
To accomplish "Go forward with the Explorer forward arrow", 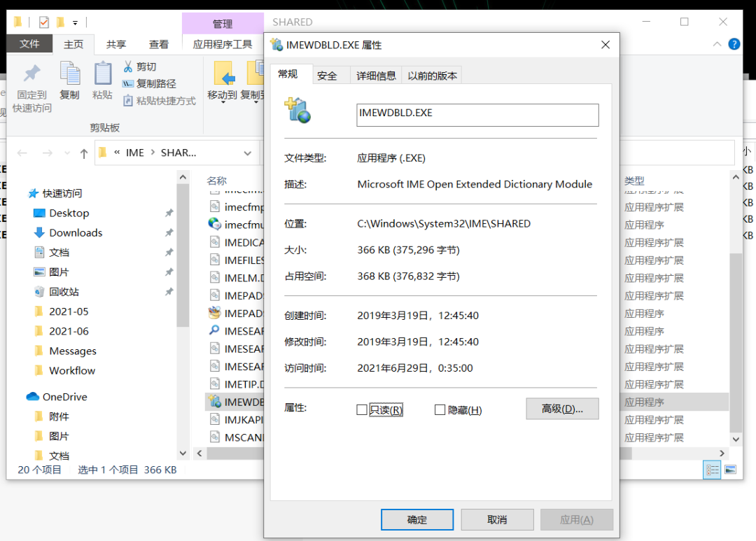I will point(48,153).
